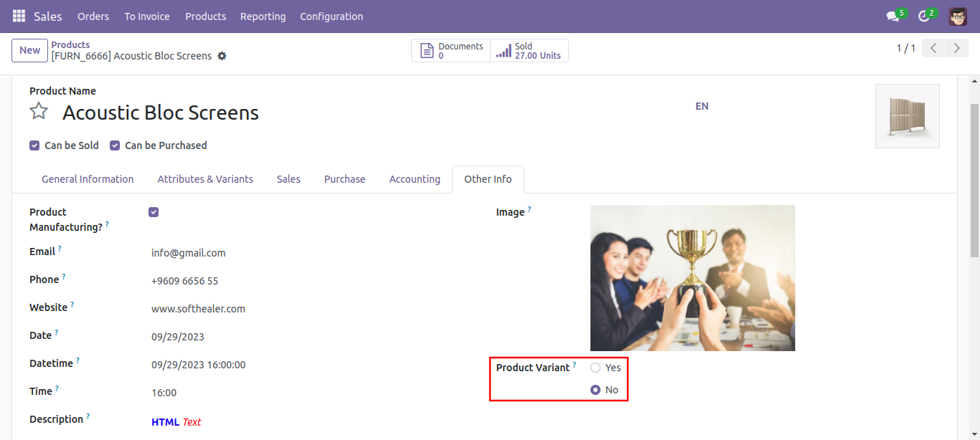Show help tooltip for Phone field

tap(63, 277)
